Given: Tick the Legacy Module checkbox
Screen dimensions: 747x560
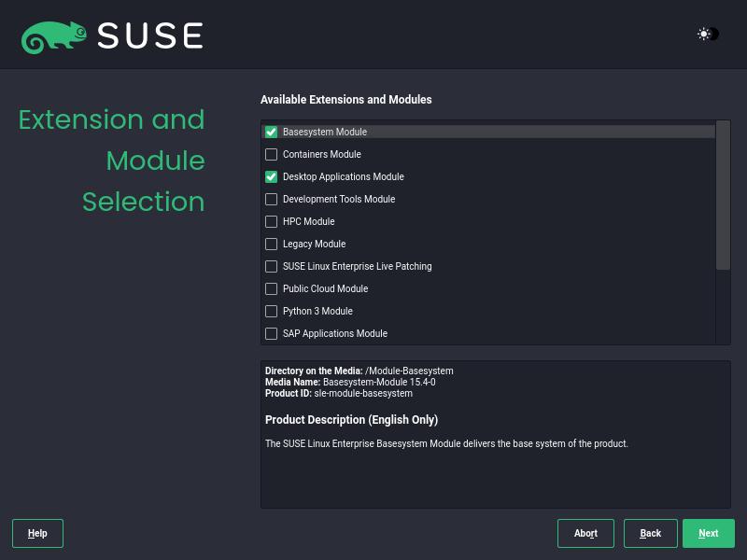Looking at the screenshot, I should coord(272,245).
